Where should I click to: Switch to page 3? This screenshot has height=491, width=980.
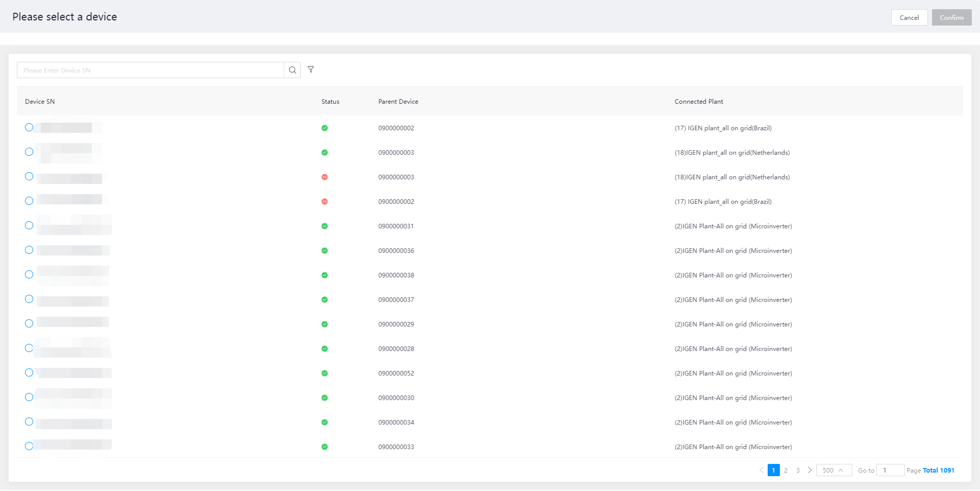tap(798, 471)
